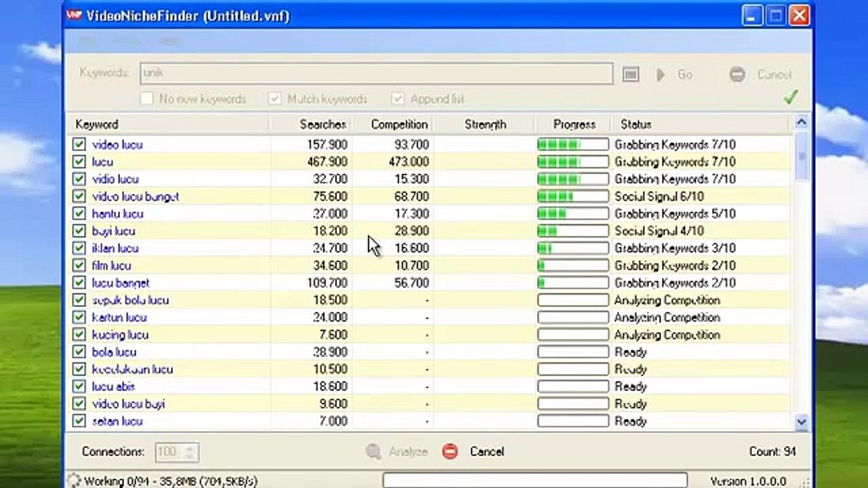The image size is (868, 488).
Task: Click the 467.900 searches value
Action: pyautogui.click(x=327, y=161)
